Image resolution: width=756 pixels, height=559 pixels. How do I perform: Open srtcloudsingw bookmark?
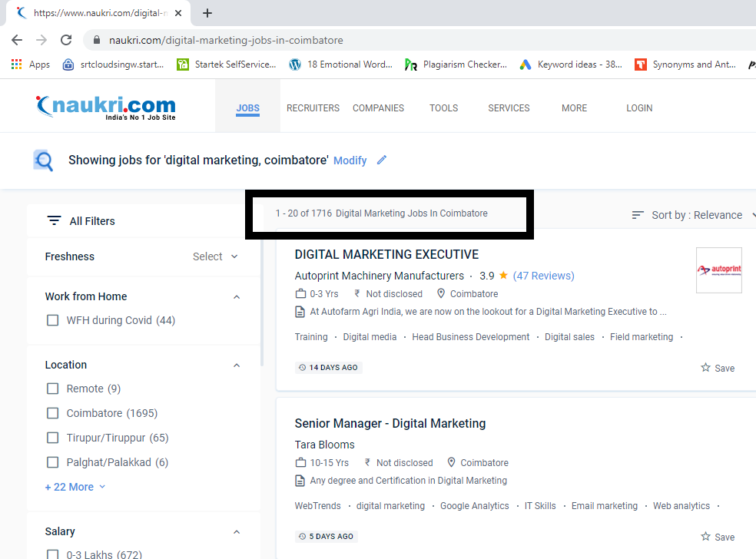(114, 64)
